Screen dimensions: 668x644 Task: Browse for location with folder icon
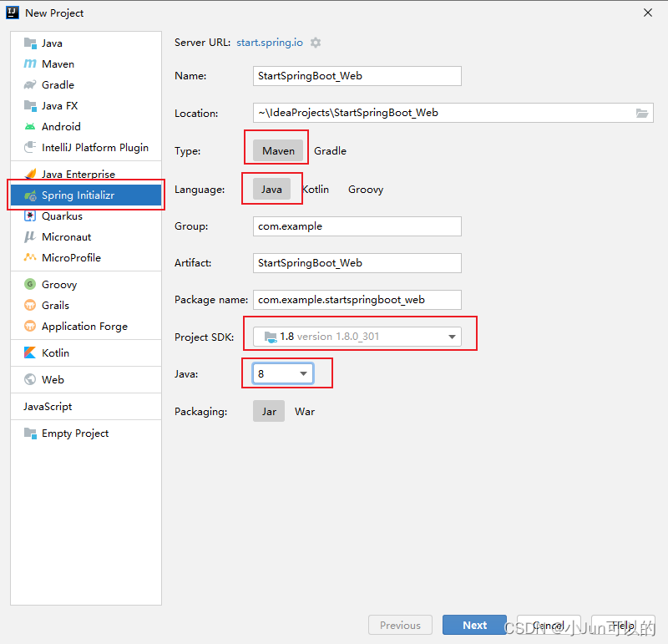click(x=642, y=113)
